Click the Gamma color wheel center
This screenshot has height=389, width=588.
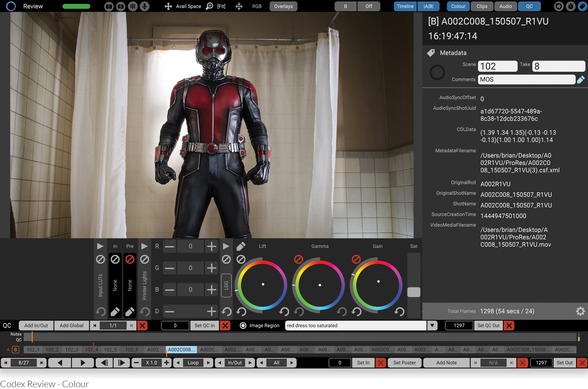[320, 285]
